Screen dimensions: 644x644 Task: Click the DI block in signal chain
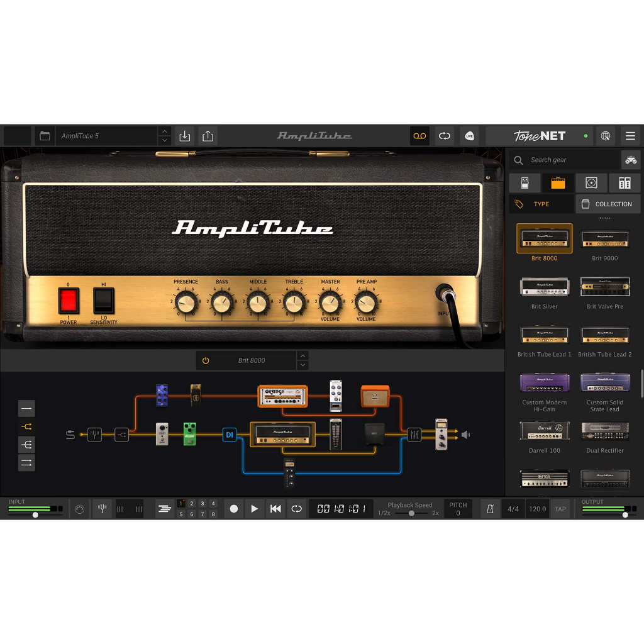(x=230, y=435)
